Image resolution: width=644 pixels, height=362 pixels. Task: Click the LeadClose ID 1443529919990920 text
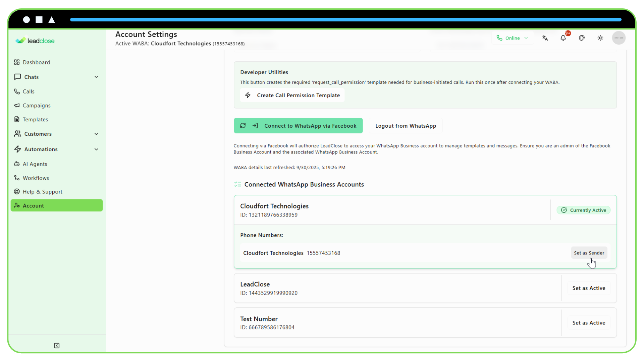coord(269,293)
